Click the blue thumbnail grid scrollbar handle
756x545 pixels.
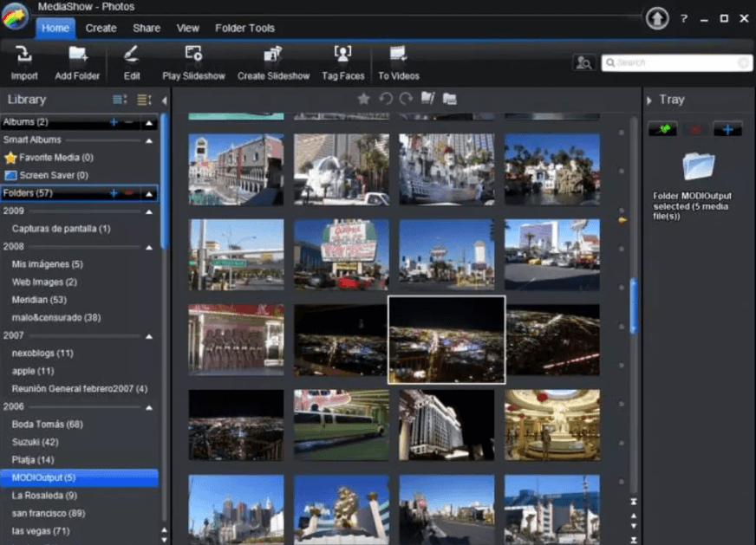(x=634, y=306)
